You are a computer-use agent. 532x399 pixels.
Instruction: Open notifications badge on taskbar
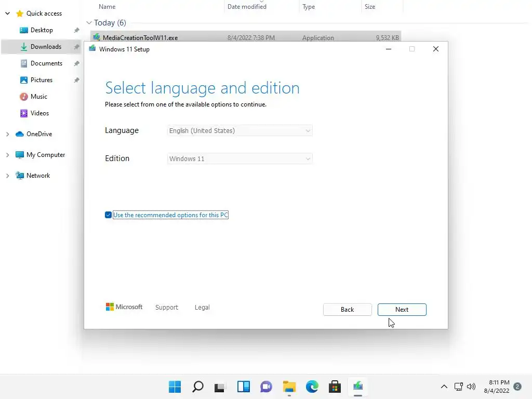click(517, 387)
